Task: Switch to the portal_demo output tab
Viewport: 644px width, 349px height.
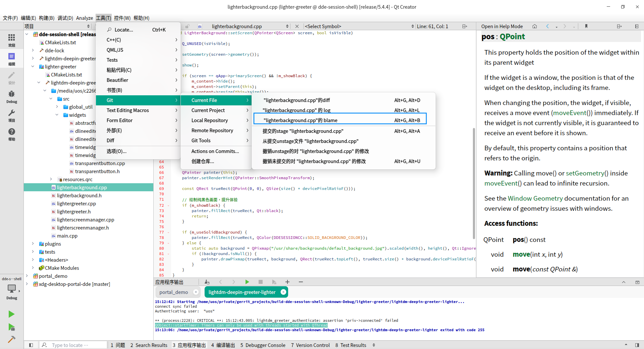Action: point(173,292)
